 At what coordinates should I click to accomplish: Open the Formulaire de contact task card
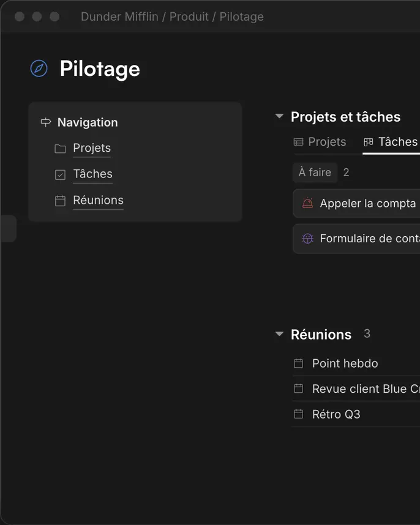tap(356, 239)
